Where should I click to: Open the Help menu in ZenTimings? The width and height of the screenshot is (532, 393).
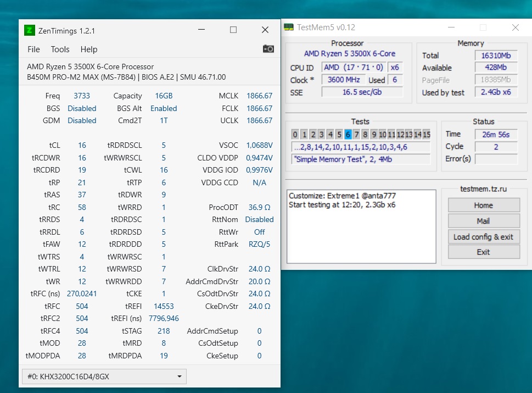tap(89, 49)
